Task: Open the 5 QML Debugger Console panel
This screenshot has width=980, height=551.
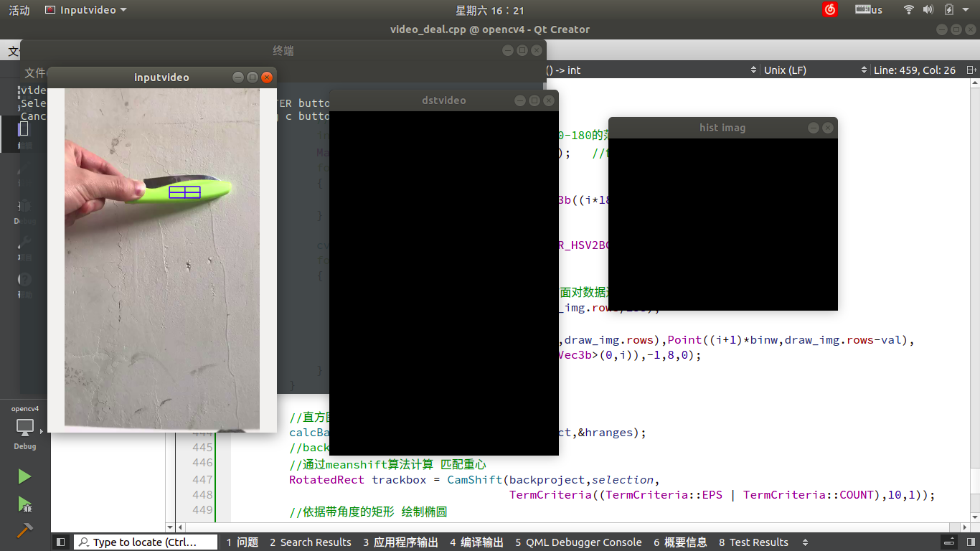Action: pyautogui.click(x=578, y=542)
